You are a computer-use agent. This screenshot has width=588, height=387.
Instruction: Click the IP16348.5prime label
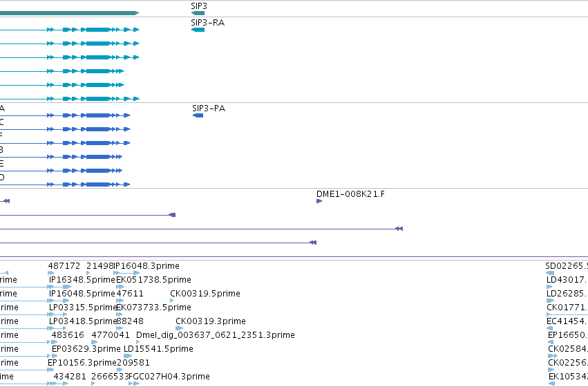pyautogui.click(x=82, y=280)
